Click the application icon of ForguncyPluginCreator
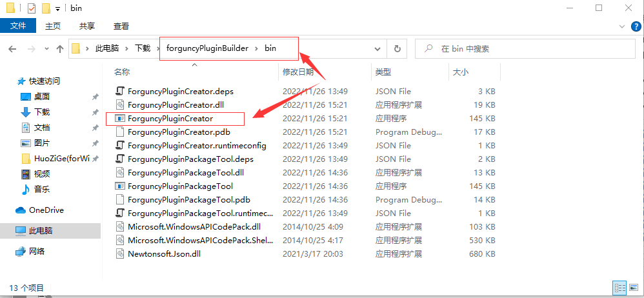 click(120, 118)
